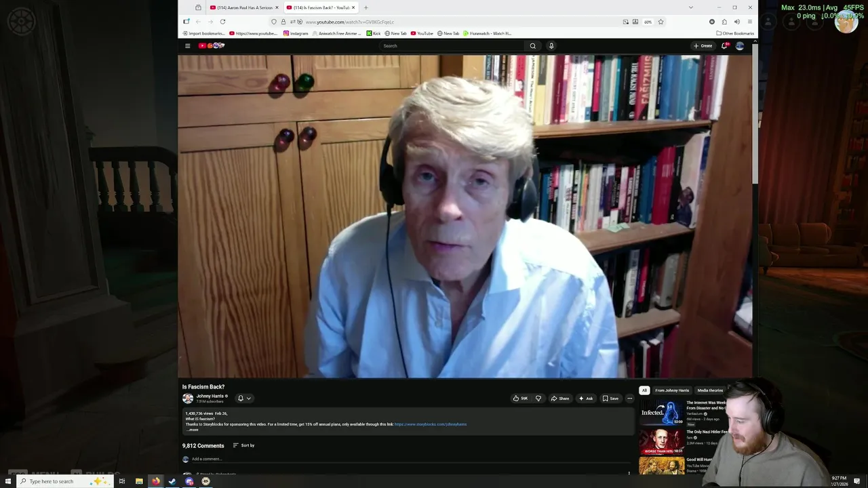Viewport: 868px width, 488px height.
Task: Select the Is Fascism Back tab
Action: [321, 7]
